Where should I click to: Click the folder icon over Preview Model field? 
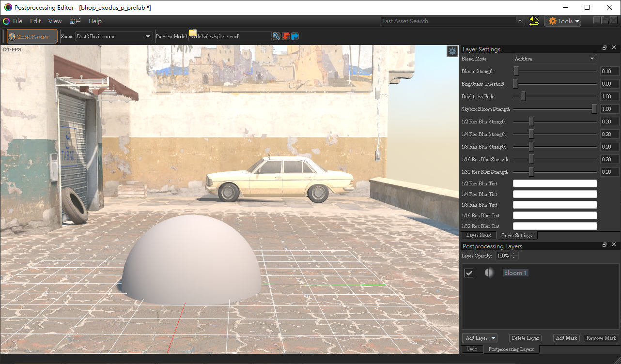(x=193, y=33)
